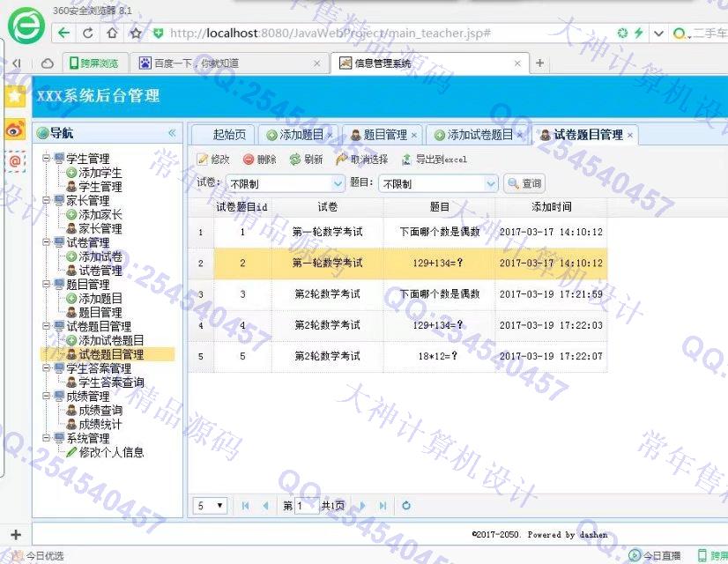Click 导出到excel toolbar button
728x564 pixels.
(x=435, y=160)
